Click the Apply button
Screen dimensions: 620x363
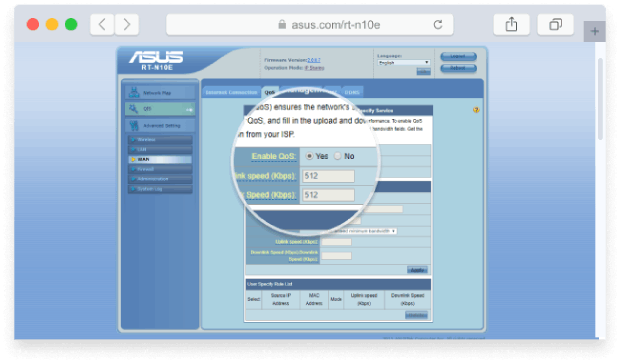point(417,270)
